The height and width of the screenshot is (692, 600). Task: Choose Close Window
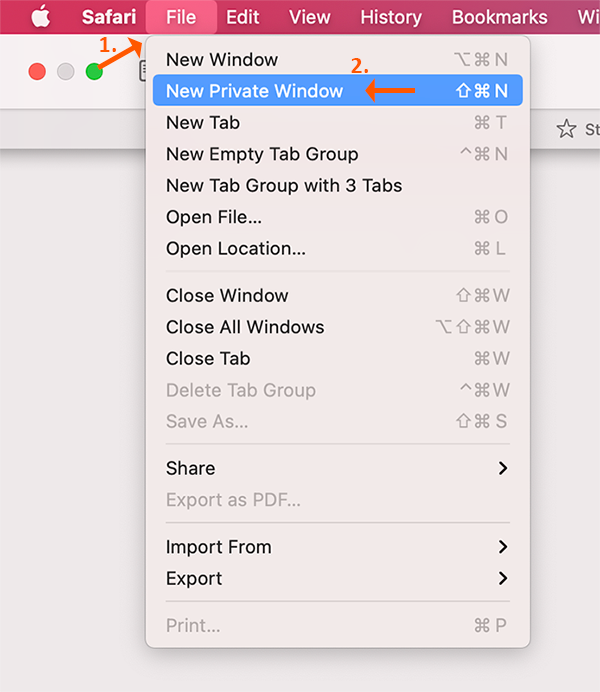click(227, 296)
